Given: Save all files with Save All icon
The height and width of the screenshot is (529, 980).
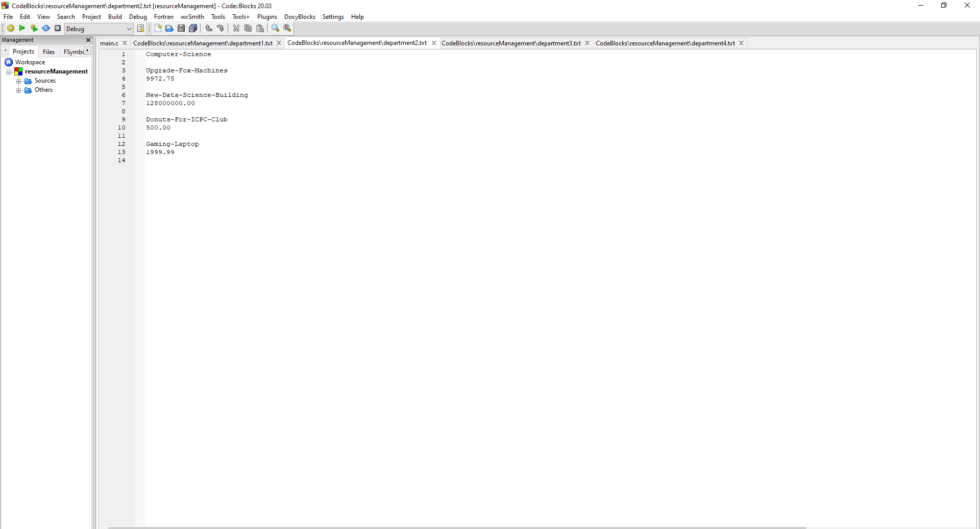Looking at the screenshot, I should (x=193, y=28).
